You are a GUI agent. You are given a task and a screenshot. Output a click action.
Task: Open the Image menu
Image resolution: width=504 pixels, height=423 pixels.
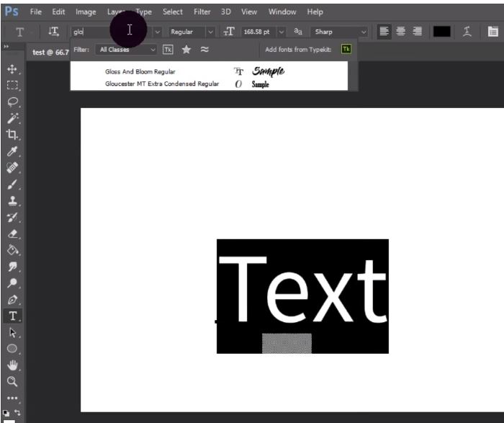tap(86, 12)
